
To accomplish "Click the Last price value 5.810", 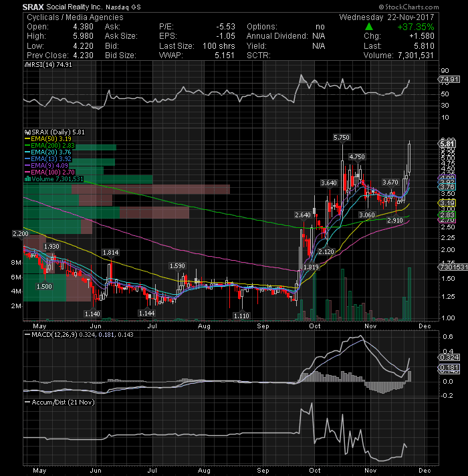I will [425, 46].
